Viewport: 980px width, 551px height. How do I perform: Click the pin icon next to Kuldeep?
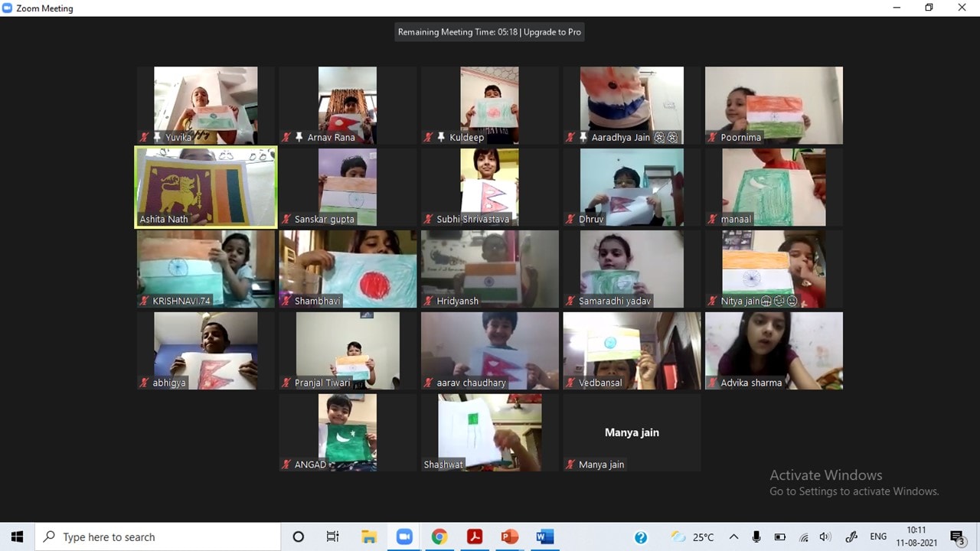click(441, 138)
